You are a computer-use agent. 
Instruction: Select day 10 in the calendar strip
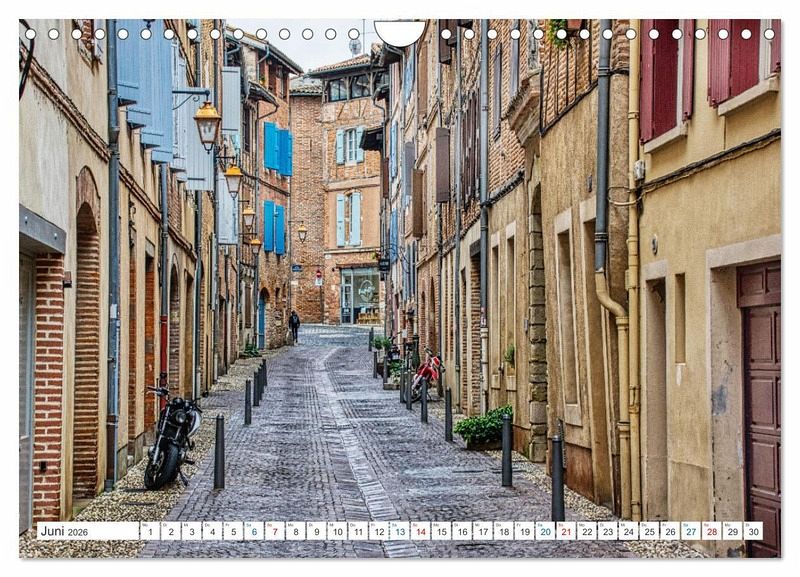coord(337,531)
